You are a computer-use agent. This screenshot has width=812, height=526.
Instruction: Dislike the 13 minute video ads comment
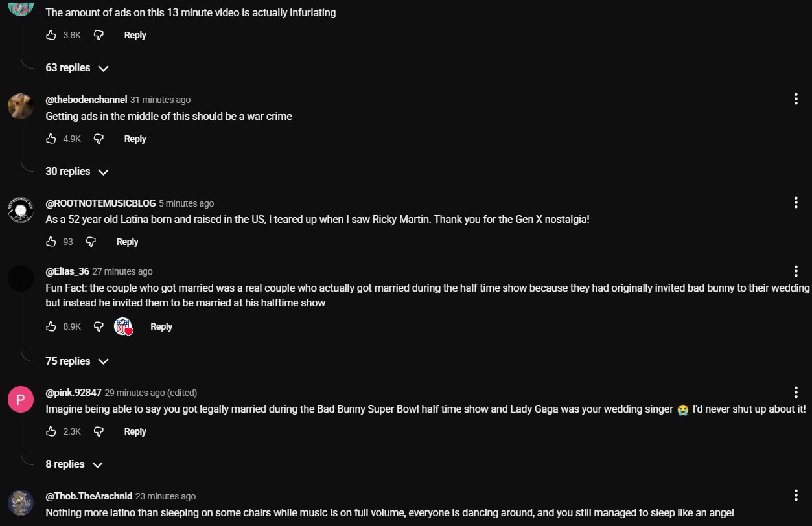pos(99,35)
